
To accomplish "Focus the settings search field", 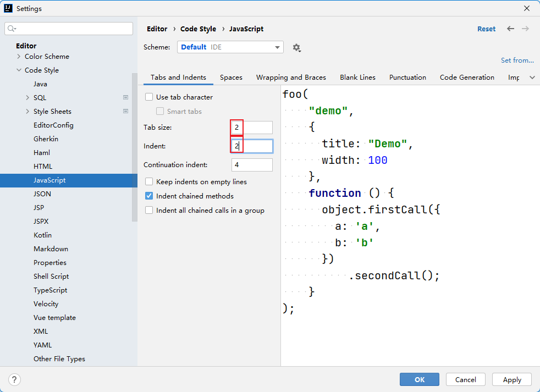I will pyautogui.click(x=69, y=29).
